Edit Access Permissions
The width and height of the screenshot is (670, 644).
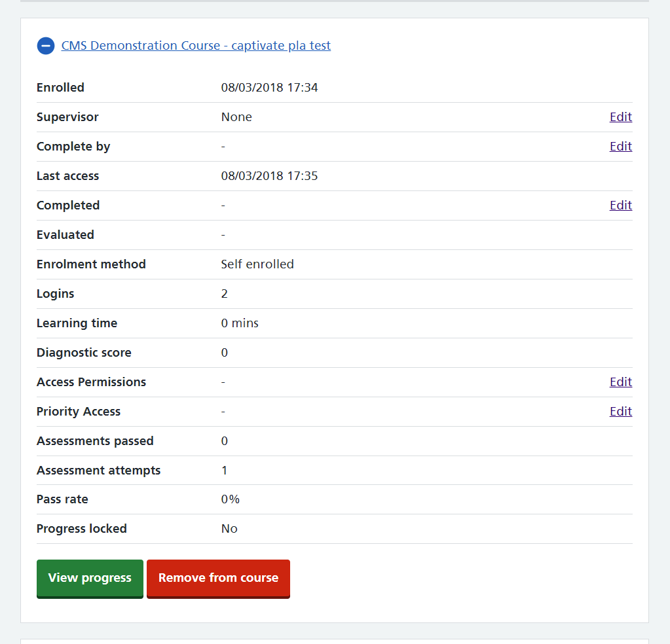620,382
